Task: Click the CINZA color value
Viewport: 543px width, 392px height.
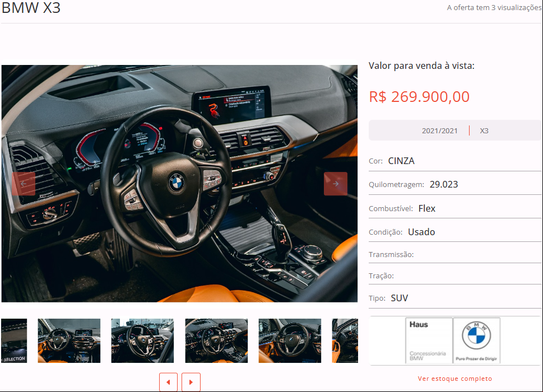Action: pyautogui.click(x=401, y=161)
